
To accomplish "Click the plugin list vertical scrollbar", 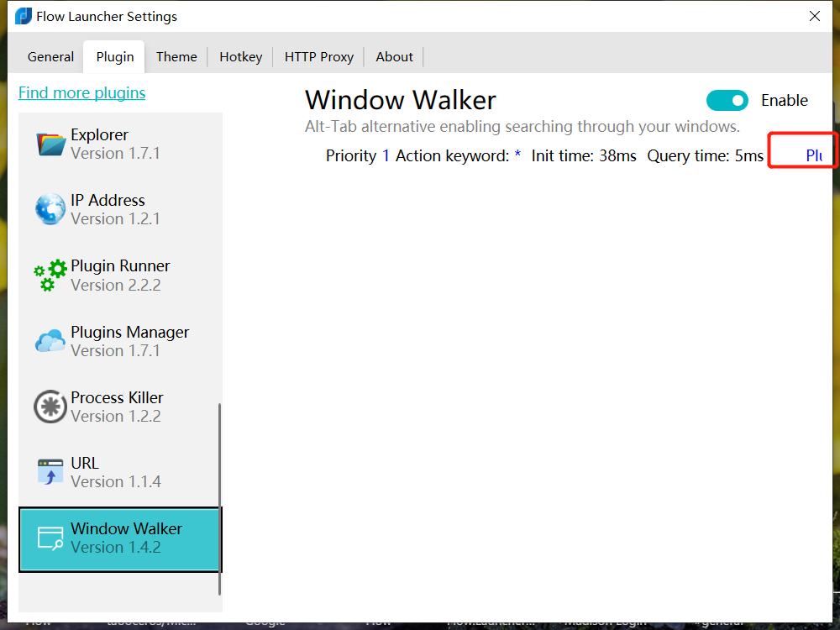I will (219, 499).
